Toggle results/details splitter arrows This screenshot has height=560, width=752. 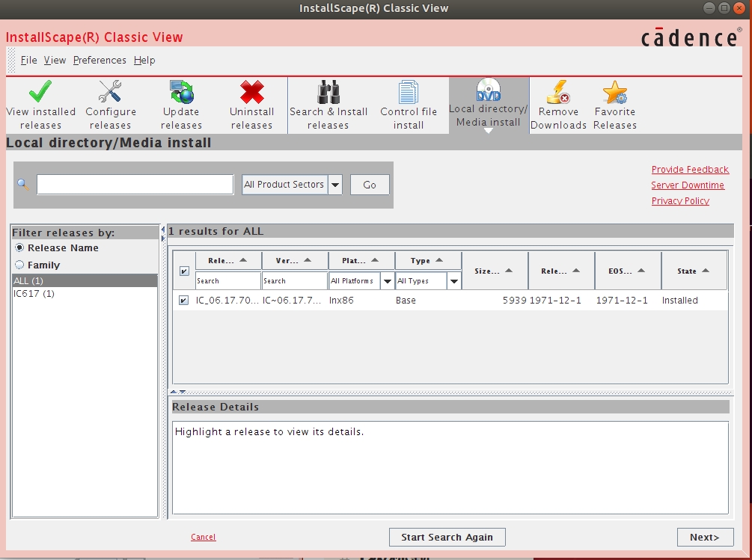[x=178, y=392]
